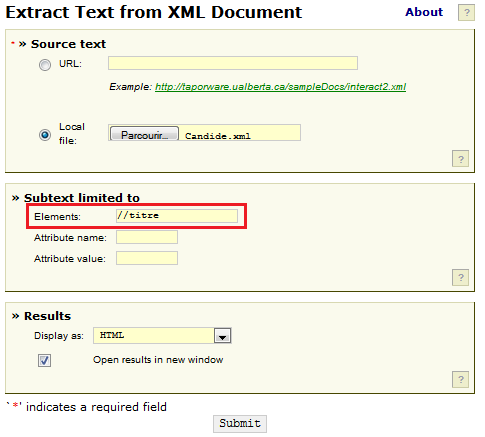The height and width of the screenshot is (437, 485).
Task: Click the Source text section heading
Action: (68, 44)
